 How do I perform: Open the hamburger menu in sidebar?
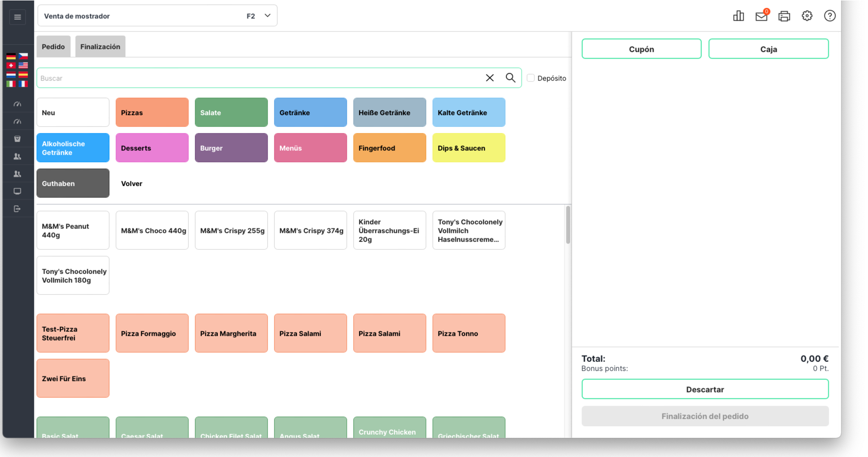coord(17,17)
